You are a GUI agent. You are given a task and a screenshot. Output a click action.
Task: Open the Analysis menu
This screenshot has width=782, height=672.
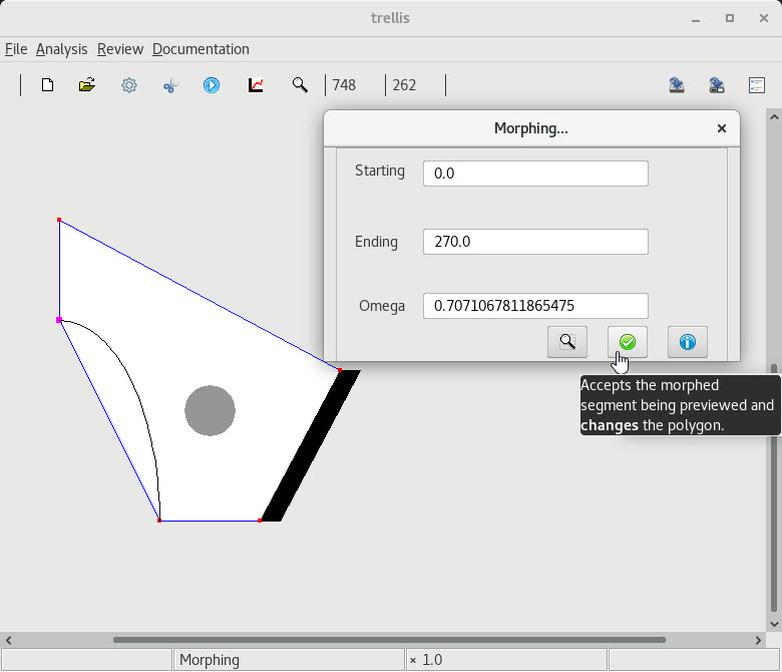pyautogui.click(x=61, y=49)
